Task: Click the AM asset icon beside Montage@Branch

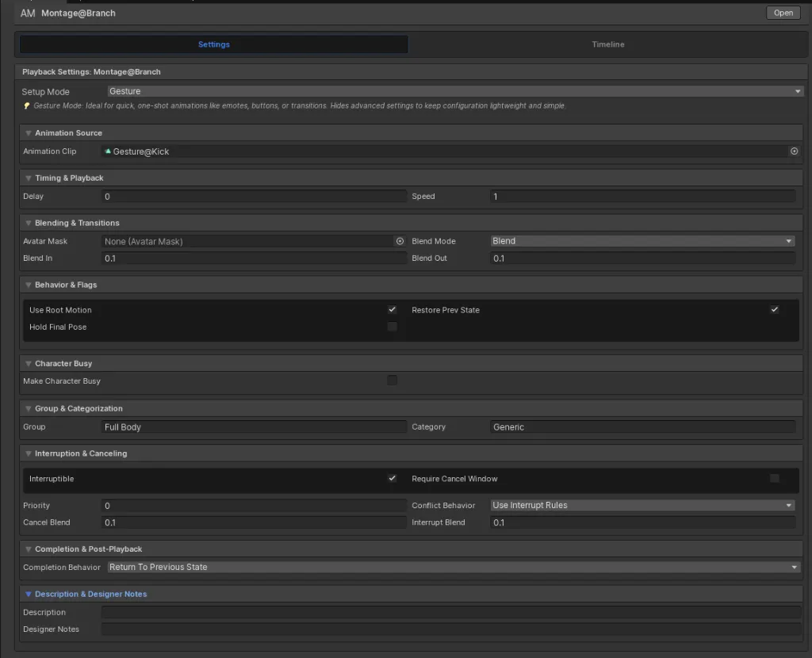Action: tap(28, 13)
